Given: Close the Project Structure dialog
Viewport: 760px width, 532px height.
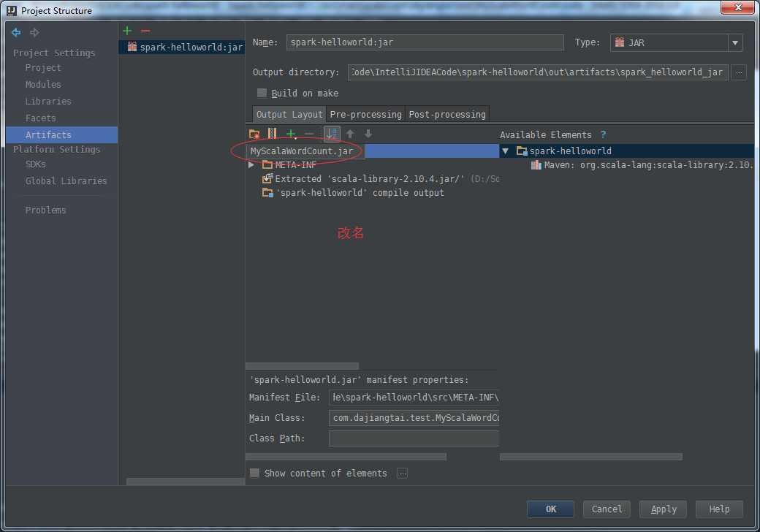Looking at the screenshot, I should (737, 8).
